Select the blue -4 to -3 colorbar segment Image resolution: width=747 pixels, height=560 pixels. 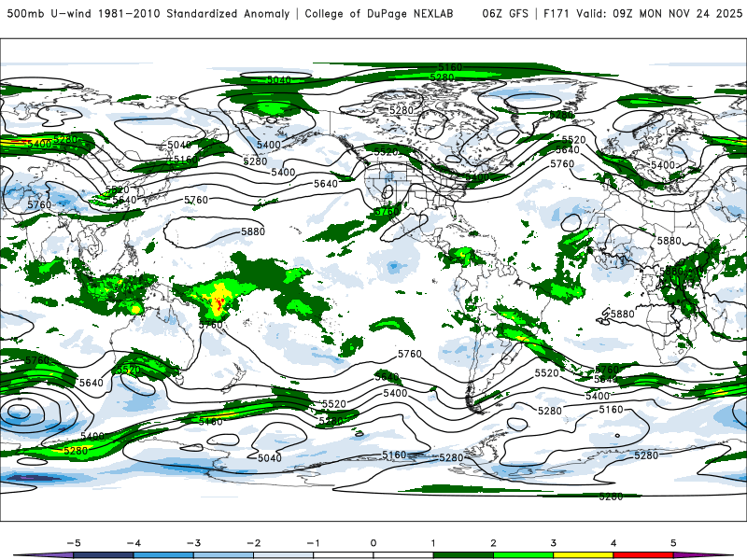pyautogui.click(x=163, y=555)
